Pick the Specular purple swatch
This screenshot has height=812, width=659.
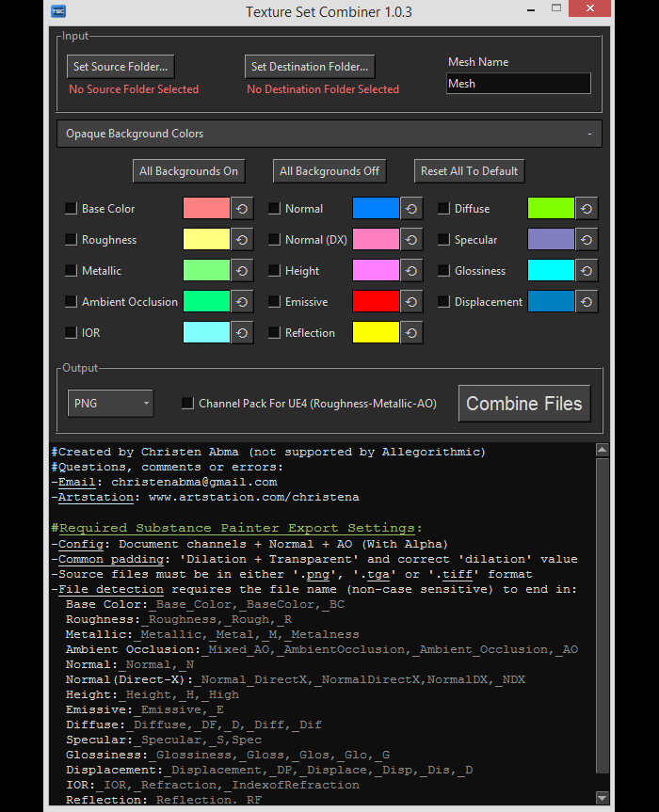(551, 239)
